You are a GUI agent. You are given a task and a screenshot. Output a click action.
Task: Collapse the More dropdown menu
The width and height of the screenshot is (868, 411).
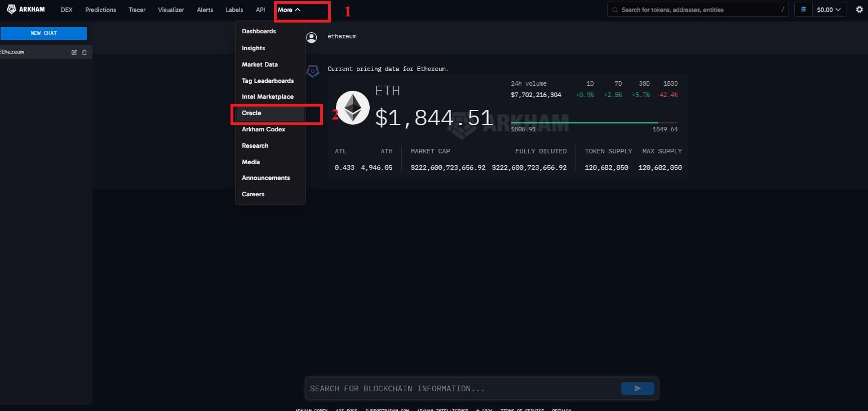pyautogui.click(x=289, y=10)
